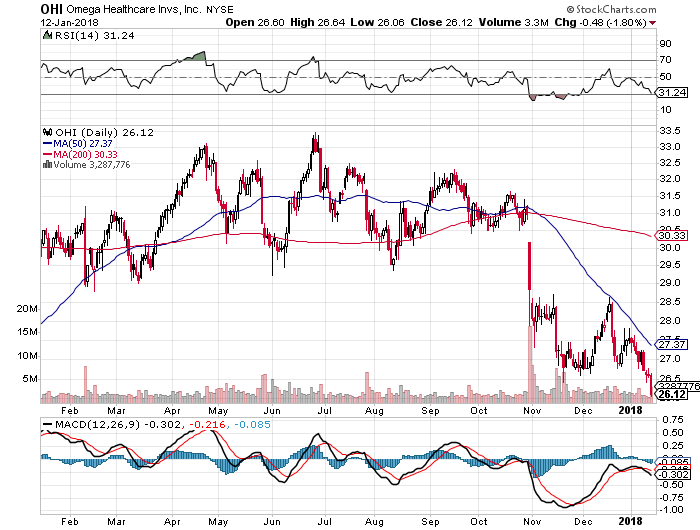Click the RSI 90 axis label
Viewport: 700px width, 530px height.
(x=666, y=44)
